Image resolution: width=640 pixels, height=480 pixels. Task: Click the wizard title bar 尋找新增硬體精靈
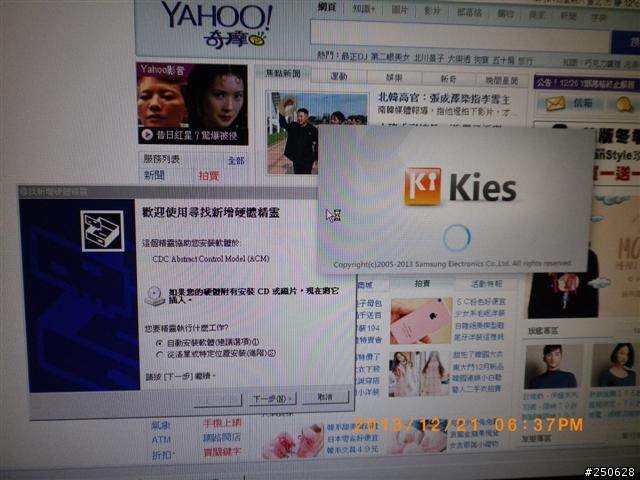click(x=167, y=192)
